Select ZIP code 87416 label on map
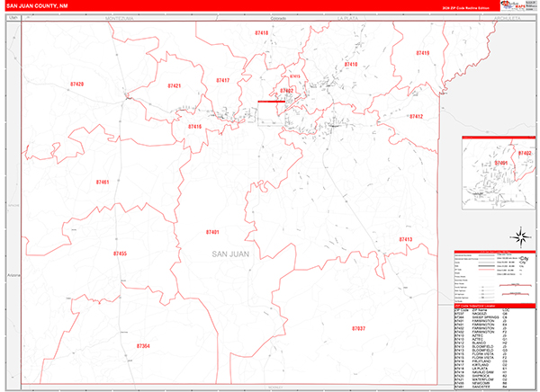The image size is (540, 392). [x=194, y=127]
